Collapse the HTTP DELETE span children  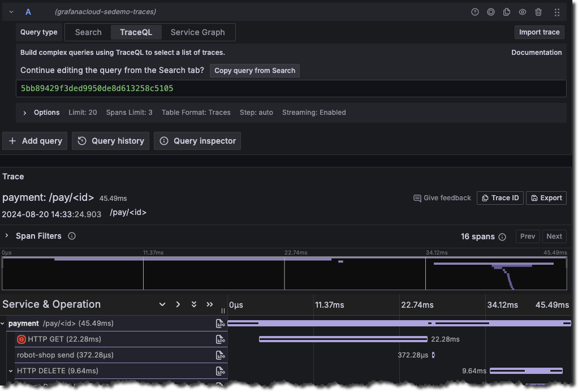(11, 371)
